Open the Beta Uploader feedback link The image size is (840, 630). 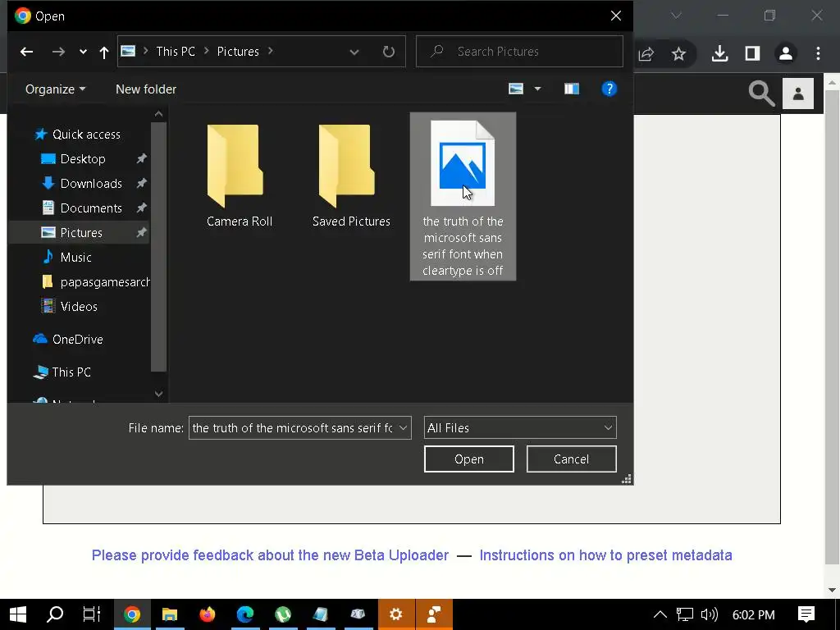[x=270, y=555]
